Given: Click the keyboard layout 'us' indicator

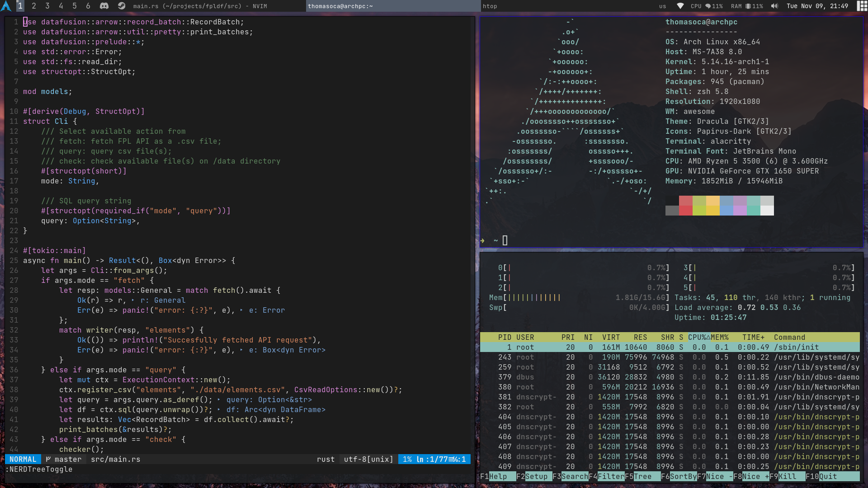Looking at the screenshot, I should click(662, 6).
